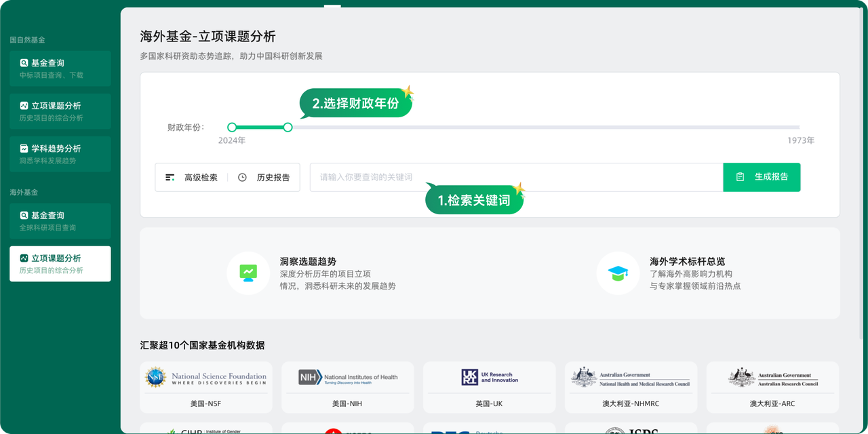Open 基金查询 under 海外基金
This screenshot has width=868, height=434.
pos(60,221)
